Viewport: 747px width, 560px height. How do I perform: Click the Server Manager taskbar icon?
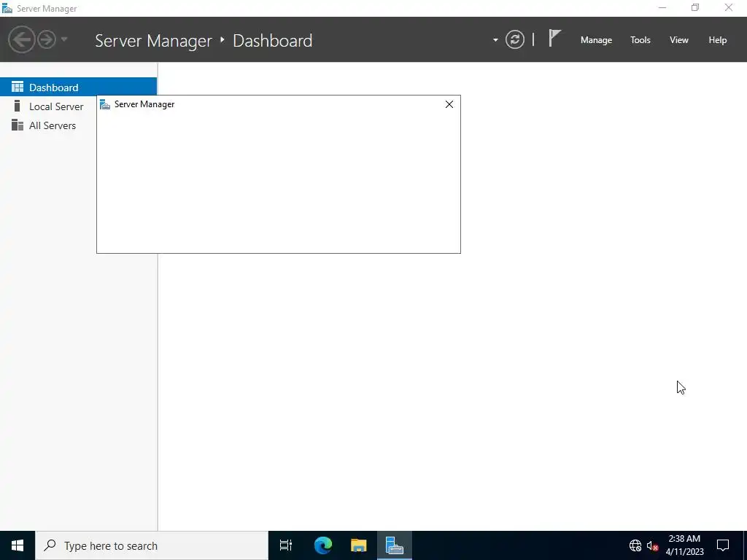(x=395, y=545)
